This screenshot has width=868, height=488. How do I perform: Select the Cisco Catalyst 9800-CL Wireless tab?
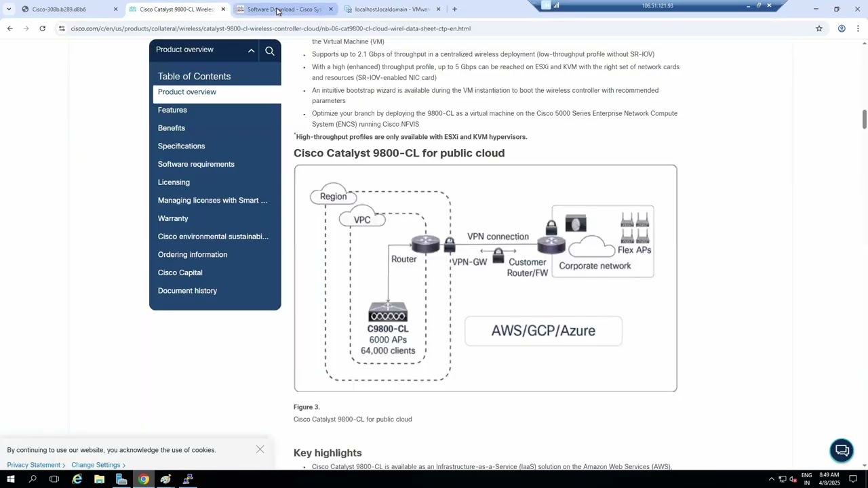176,9
